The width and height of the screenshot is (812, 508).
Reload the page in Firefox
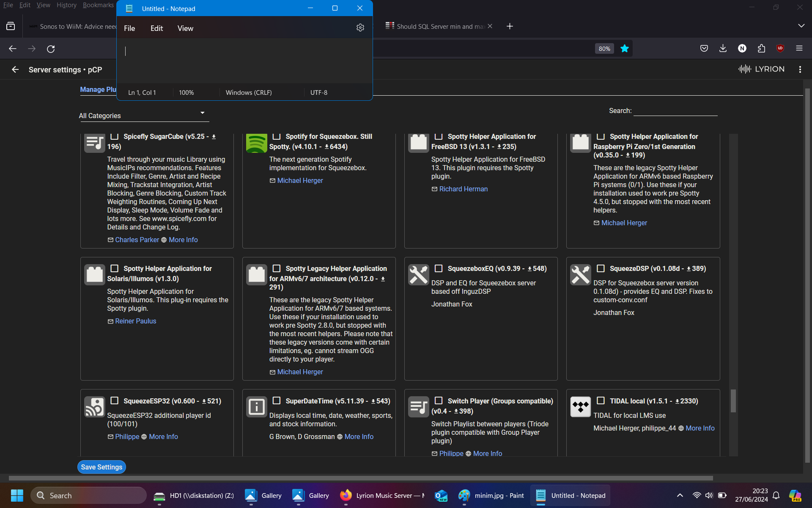[51, 49]
